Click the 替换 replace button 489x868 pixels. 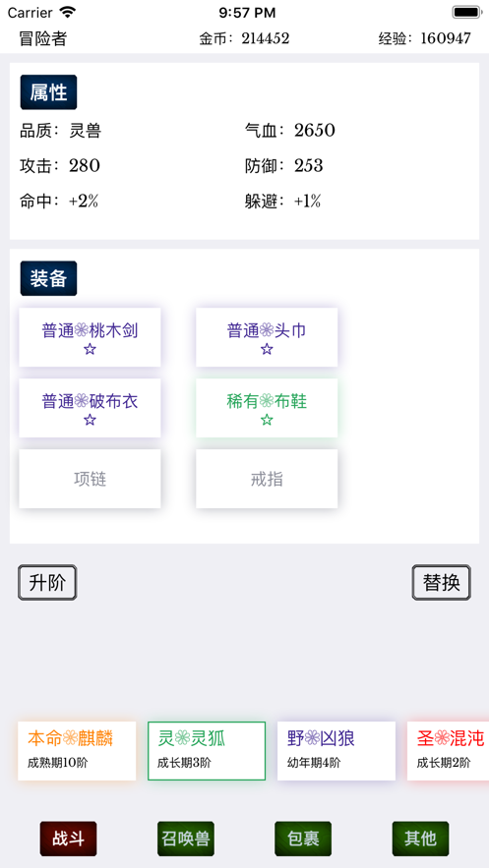coord(442,582)
